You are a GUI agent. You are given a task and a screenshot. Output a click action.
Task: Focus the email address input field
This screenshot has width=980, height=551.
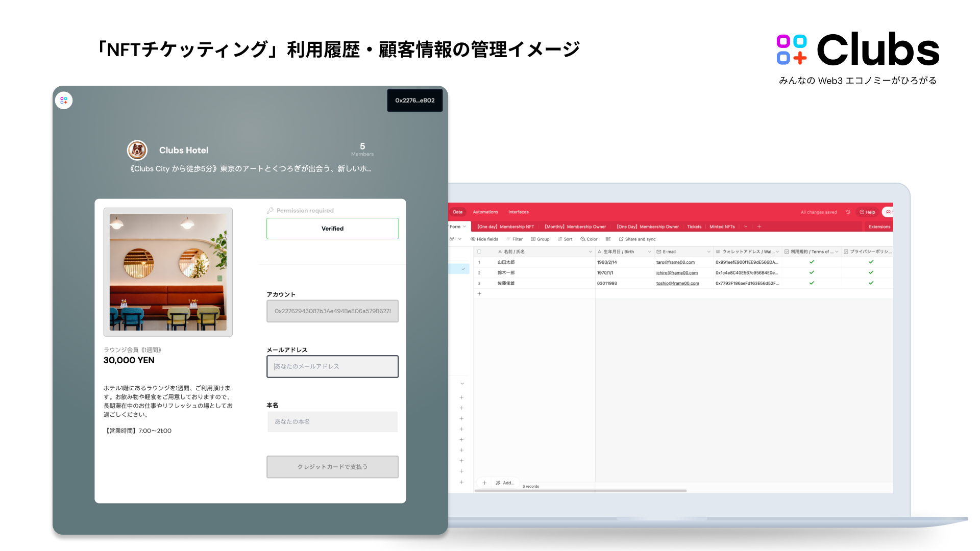332,366
